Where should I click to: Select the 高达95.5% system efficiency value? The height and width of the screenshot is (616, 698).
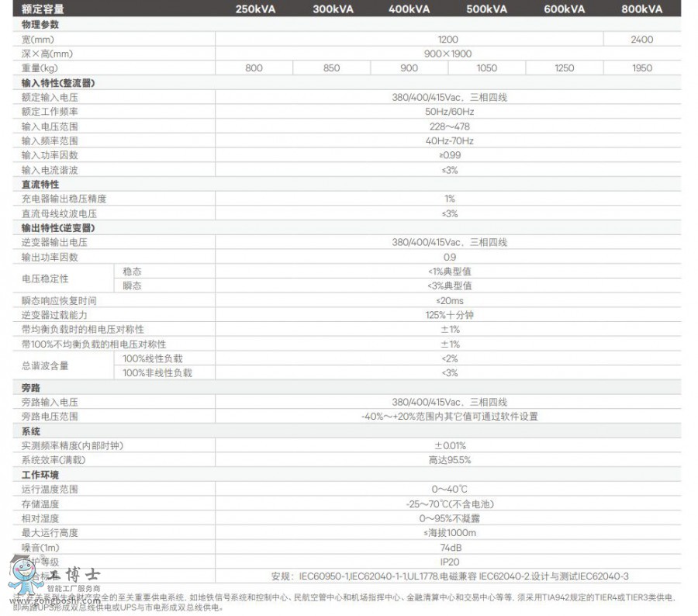(x=449, y=460)
